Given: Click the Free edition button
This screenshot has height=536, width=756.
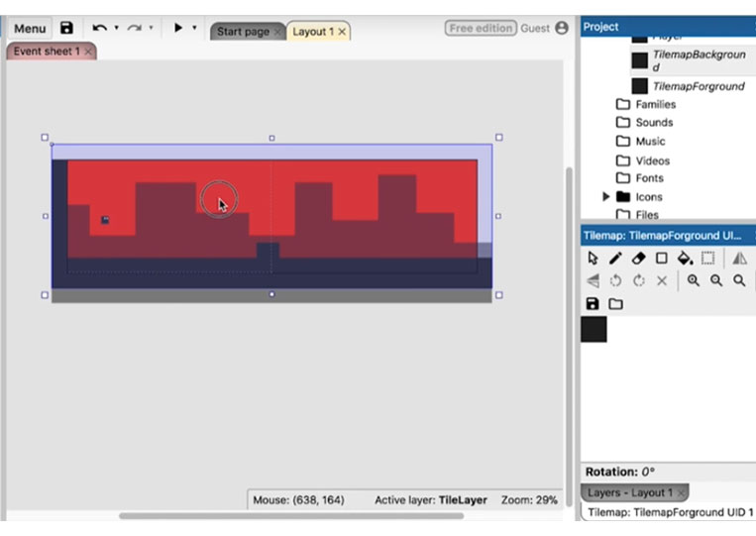Looking at the screenshot, I should coord(481,28).
